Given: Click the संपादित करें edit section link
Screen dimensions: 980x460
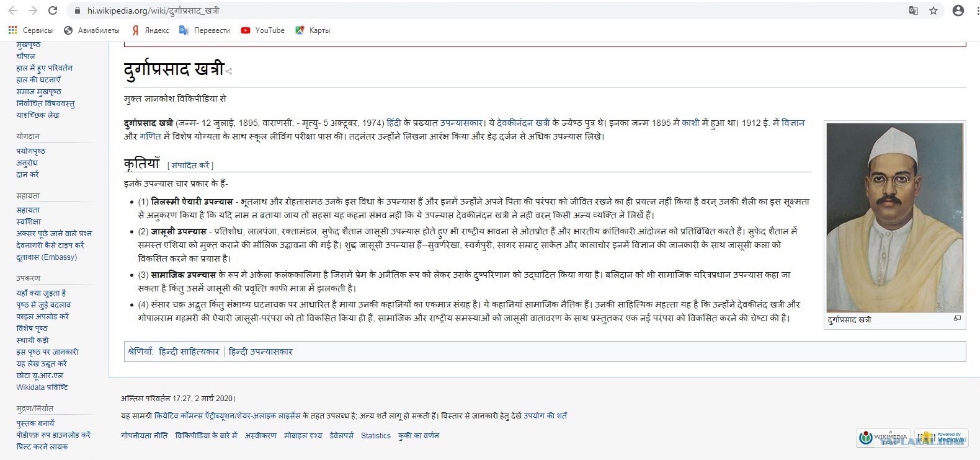Looking at the screenshot, I should coord(190,166).
